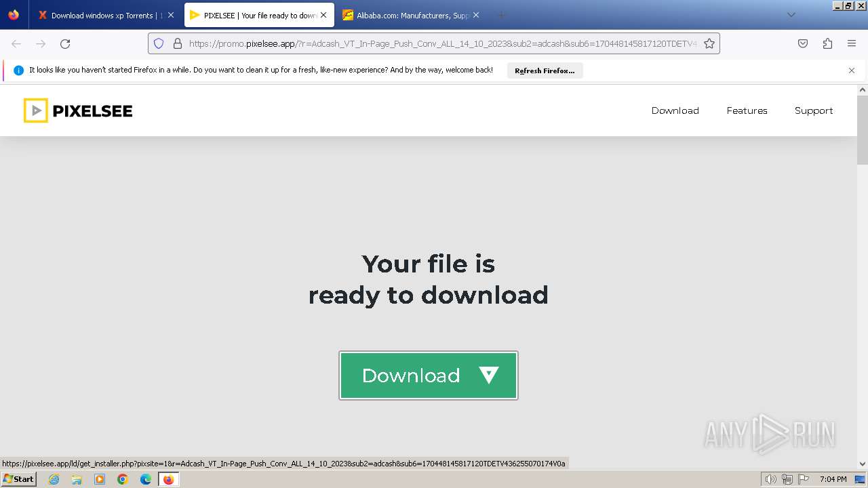This screenshot has width=868, height=488.
Task: Select the PIXELSEE Your file ready tab
Action: coord(259,15)
